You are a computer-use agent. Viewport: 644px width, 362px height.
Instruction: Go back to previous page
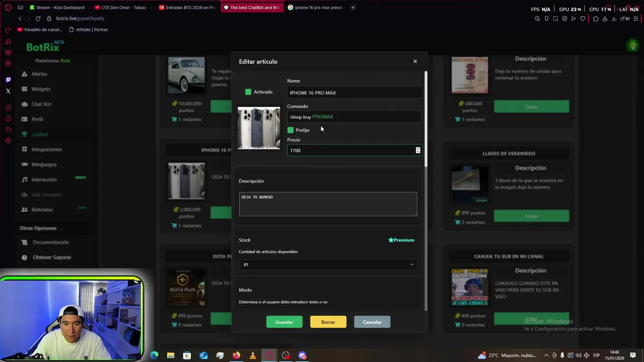click(20, 19)
